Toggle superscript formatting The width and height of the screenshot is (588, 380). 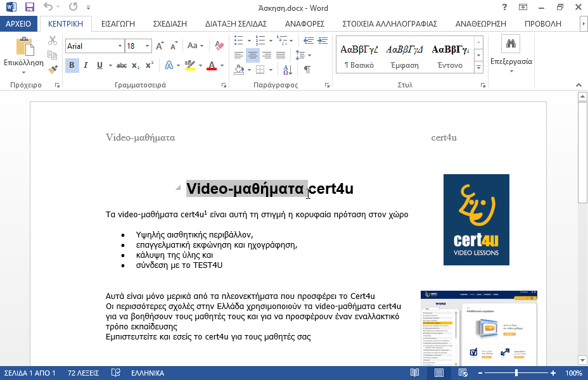click(x=150, y=66)
